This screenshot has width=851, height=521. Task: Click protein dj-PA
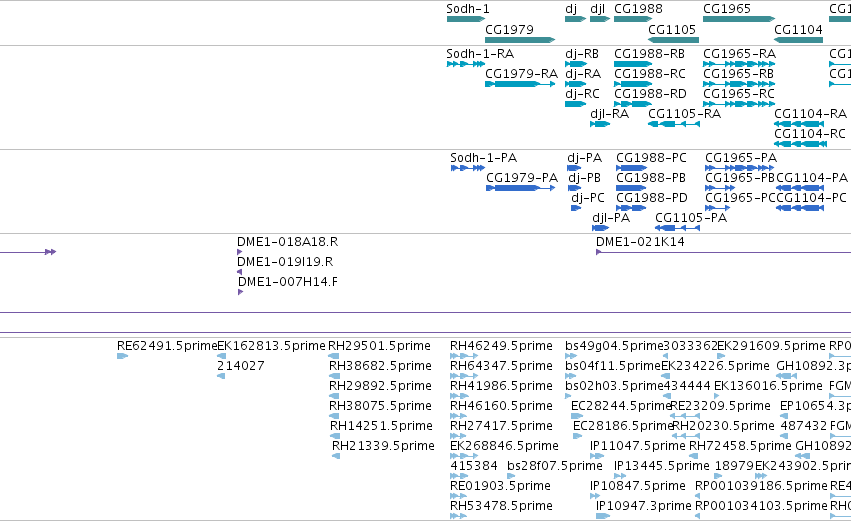pyautogui.click(x=574, y=168)
